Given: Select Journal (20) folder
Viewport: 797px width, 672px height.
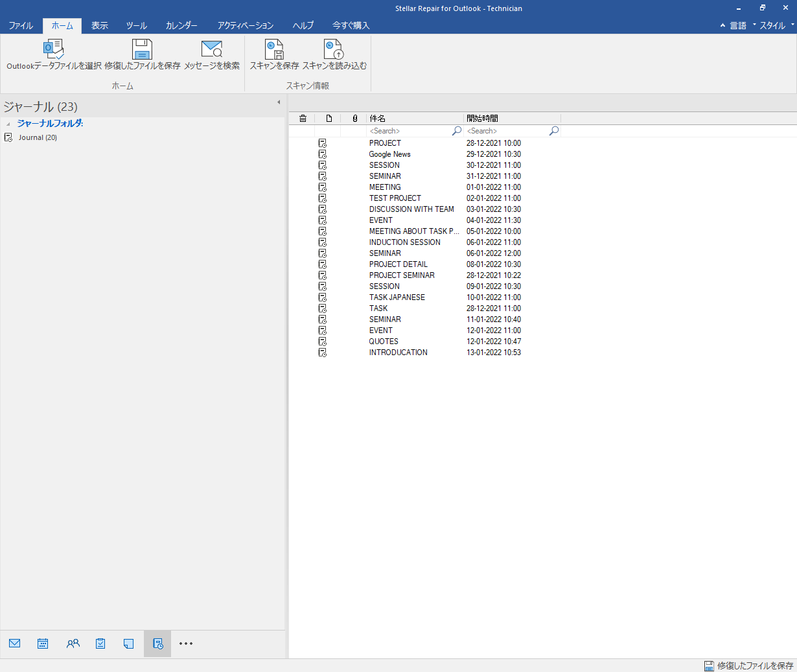Looking at the screenshot, I should pos(38,137).
